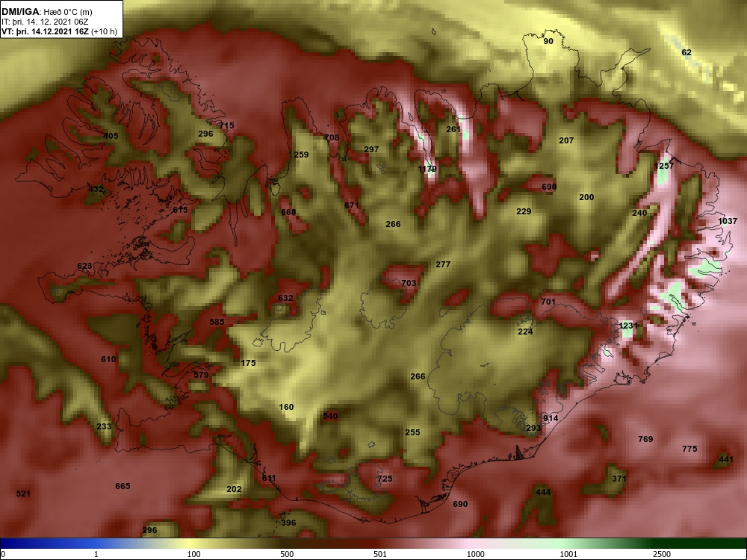Click the map value 615
Viewport: 747px width, 560px height.
pos(180,210)
